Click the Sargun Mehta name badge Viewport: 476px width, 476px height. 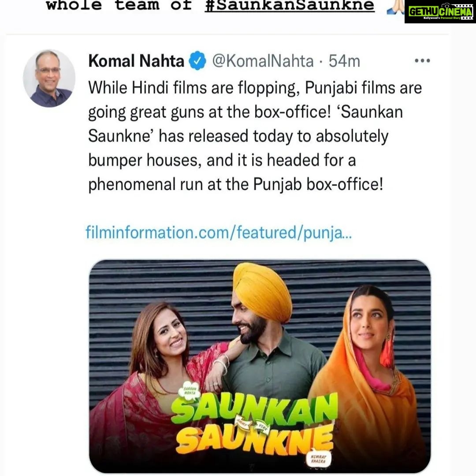pos(189,391)
